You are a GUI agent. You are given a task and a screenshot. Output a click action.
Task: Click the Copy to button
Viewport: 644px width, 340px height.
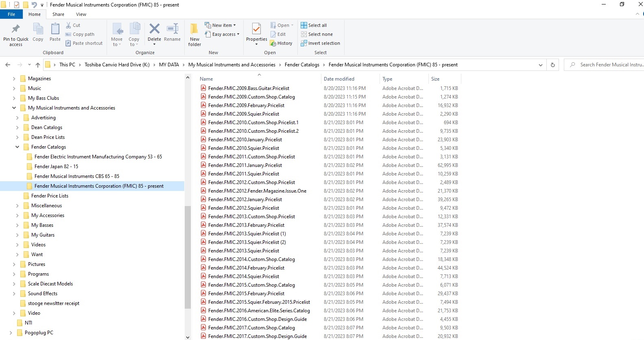[134, 34]
